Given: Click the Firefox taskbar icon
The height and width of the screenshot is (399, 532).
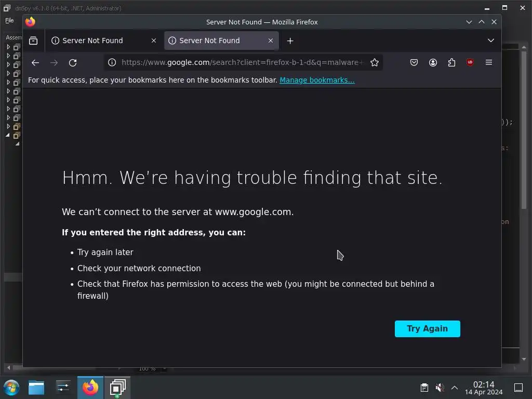Looking at the screenshot, I should pos(90,388).
